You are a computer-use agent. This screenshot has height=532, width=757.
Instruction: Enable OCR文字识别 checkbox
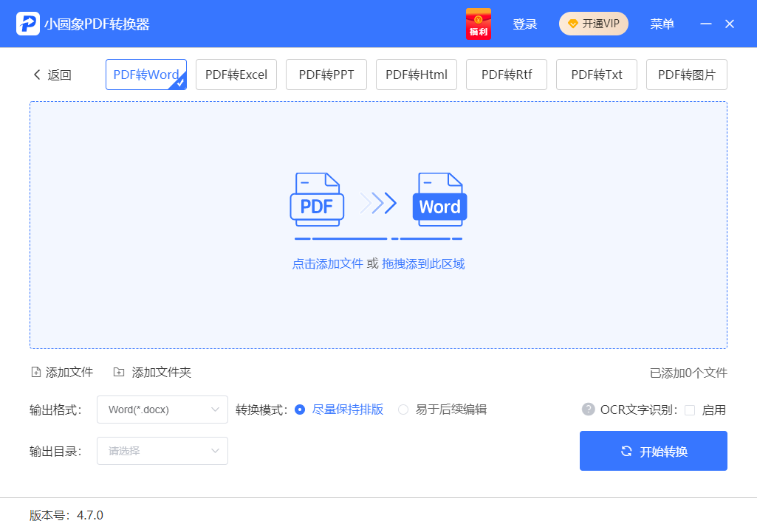[x=690, y=410]
